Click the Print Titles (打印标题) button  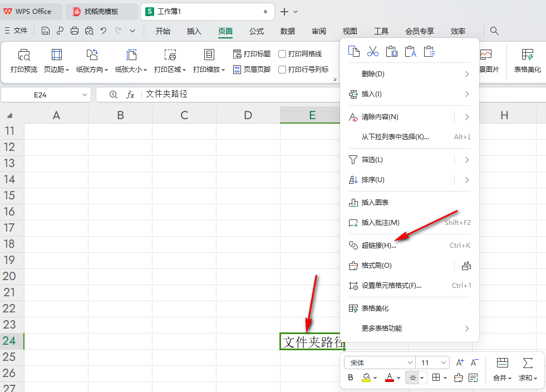coord(252,54)
